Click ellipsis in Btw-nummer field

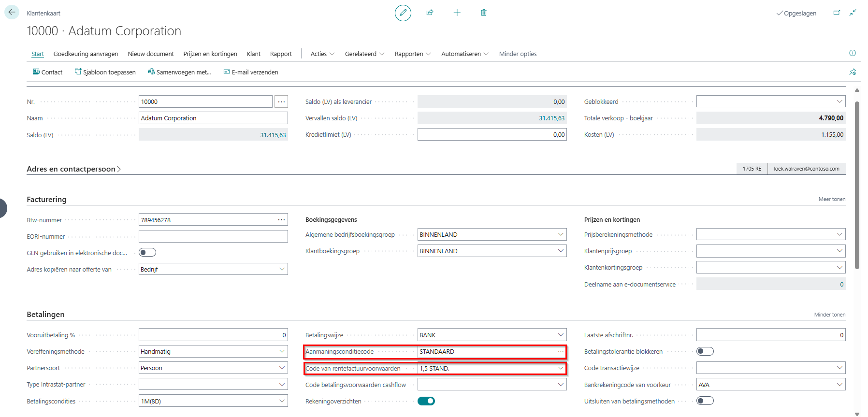pyautogui.click(x=281, y=220)
